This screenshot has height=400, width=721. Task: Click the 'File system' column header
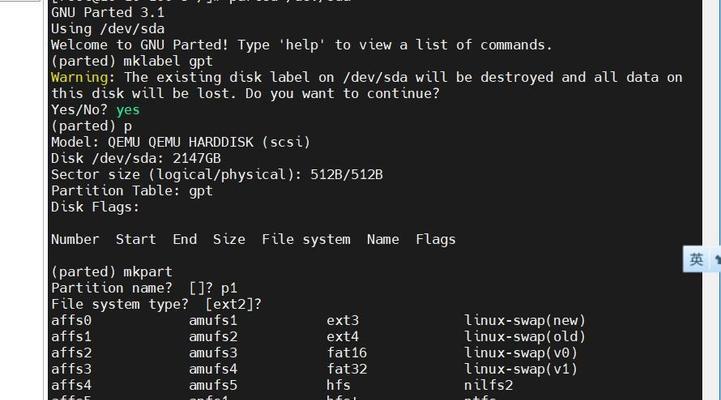coord(306,239)
